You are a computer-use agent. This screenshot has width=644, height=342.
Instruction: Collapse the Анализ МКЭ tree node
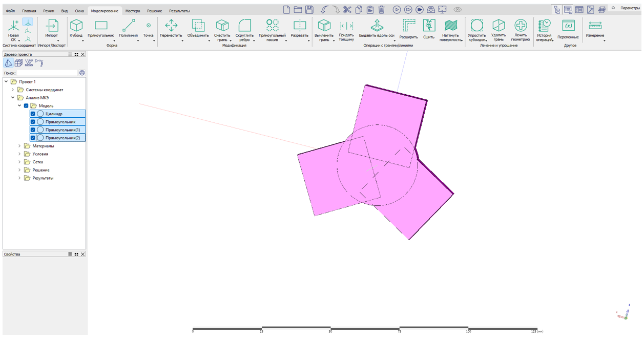[13, 98]
